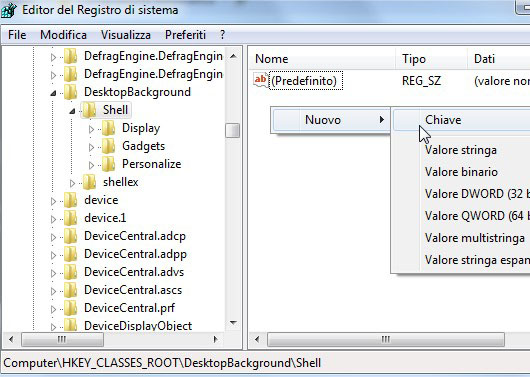This screenshot has width=530, height=377.
Task: Choose Valore stringa from submenu
Action: coord(461,150)
